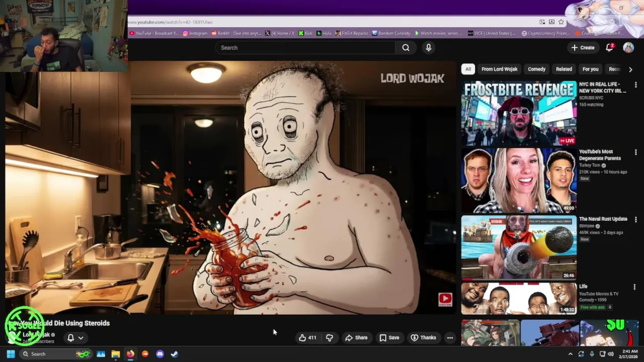Click the main video player area
This screenshot has width=644, height=362.
click(231, 187)
